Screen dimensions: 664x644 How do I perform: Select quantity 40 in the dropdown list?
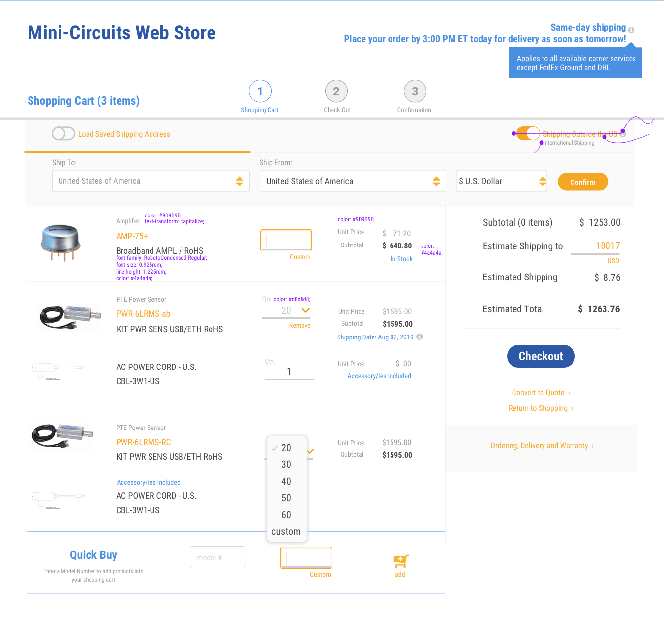pyautogui.click(x=287, y=481)
